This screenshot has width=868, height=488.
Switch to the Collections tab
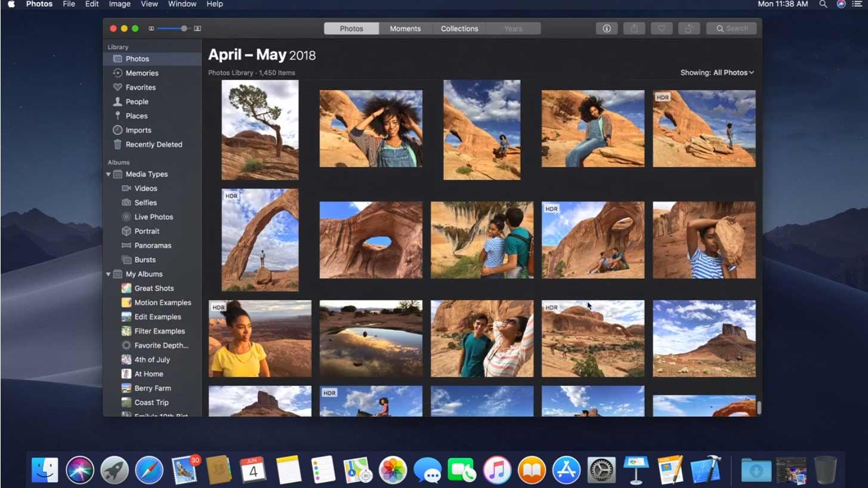click(x=459, y=28)
